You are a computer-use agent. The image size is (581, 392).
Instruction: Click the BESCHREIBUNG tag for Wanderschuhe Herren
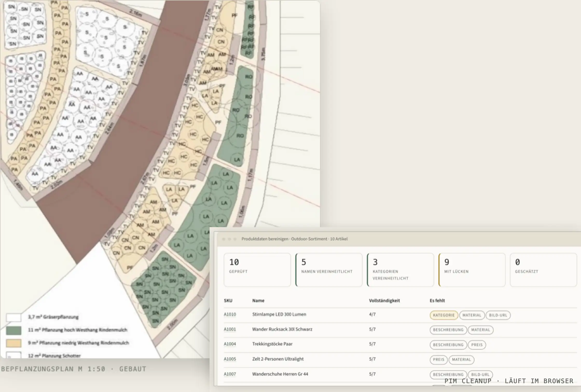(x=448, y=375)
